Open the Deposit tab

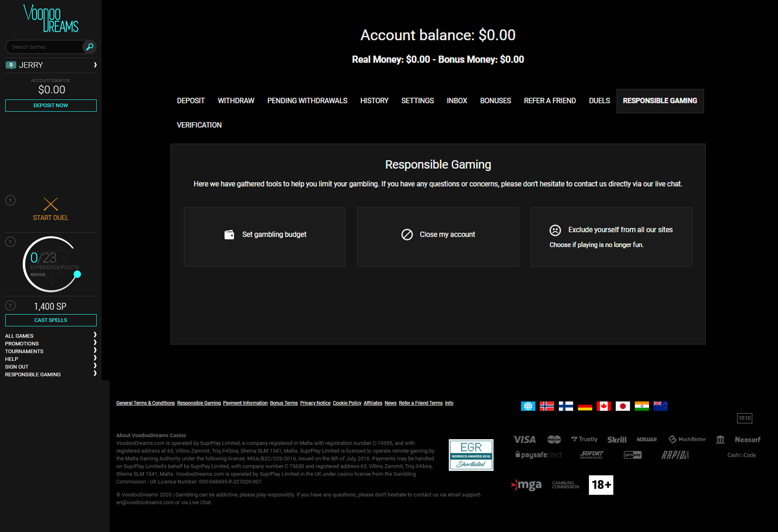pos(191,101)
